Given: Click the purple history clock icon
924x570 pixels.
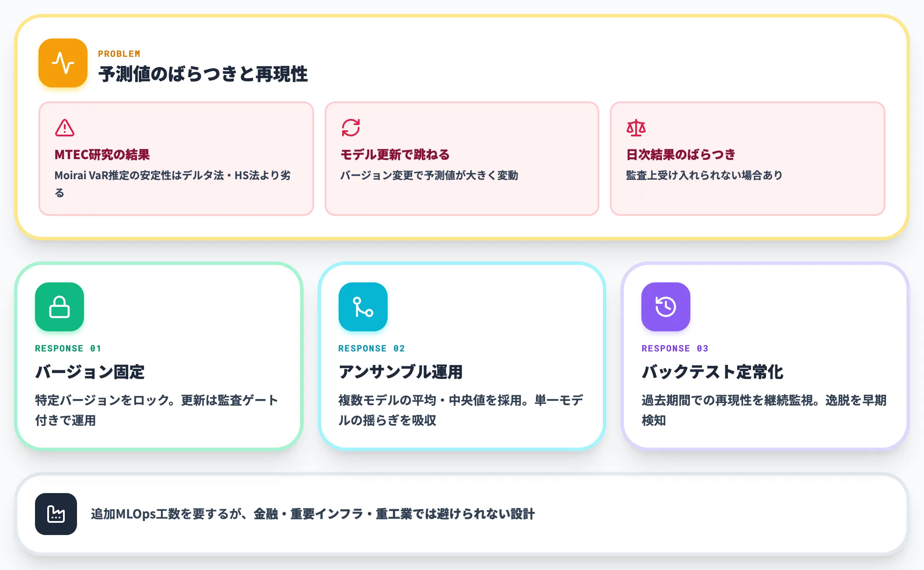Looking at the screenshot, I should tap(666, 307).
